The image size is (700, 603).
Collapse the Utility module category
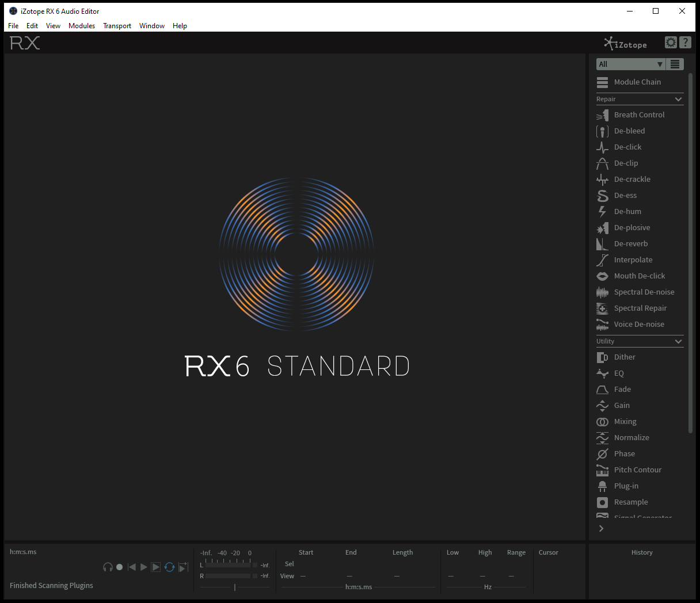640,342
